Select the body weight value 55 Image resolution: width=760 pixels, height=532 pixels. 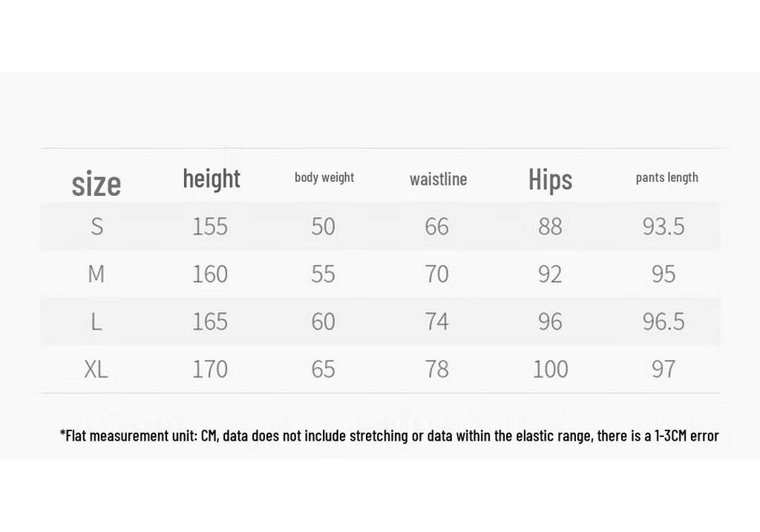point(324,274)
